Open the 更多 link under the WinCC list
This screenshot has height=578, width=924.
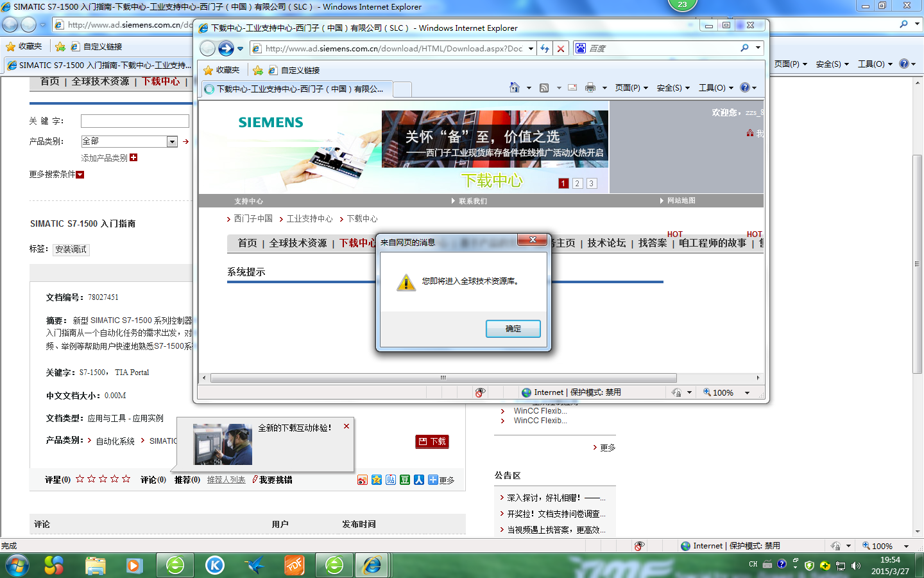point(607,448)
